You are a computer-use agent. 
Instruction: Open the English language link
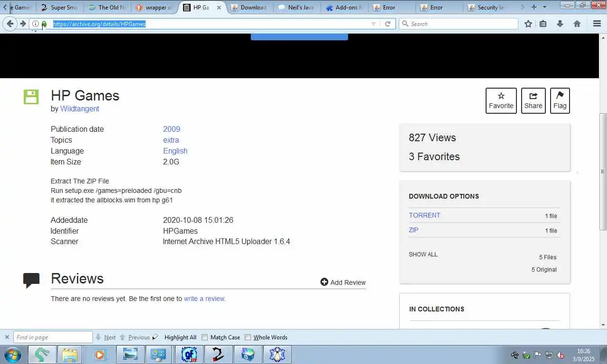175,151
